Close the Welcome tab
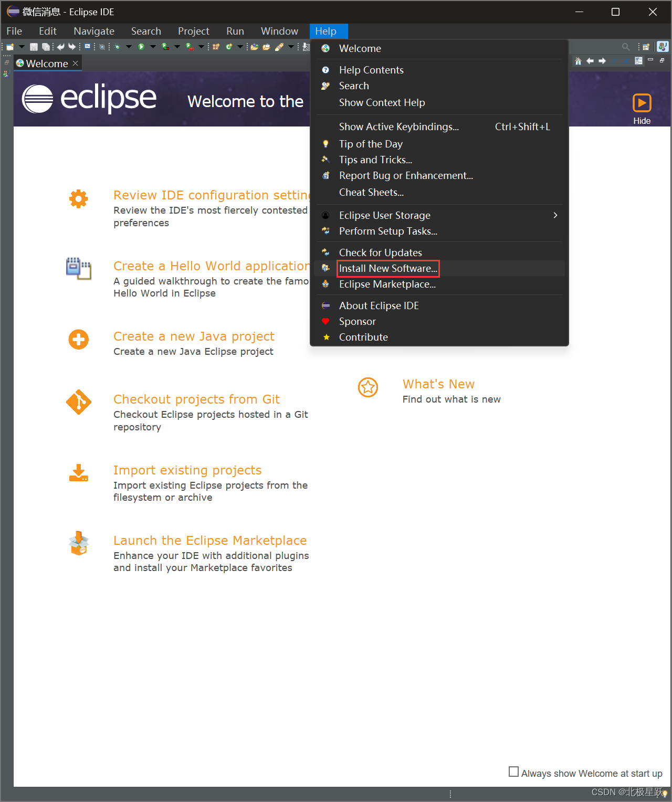The height and width of the screenshot is (802, 672). (x=75, y=63)
